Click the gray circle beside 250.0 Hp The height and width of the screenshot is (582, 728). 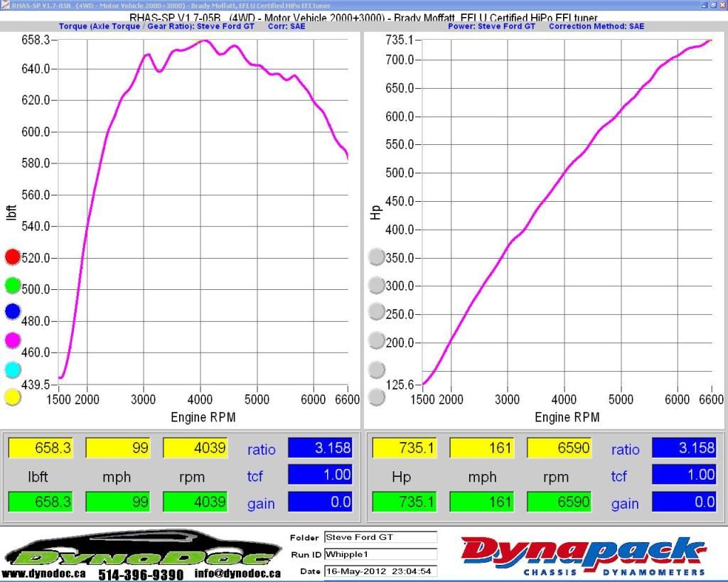377,311
